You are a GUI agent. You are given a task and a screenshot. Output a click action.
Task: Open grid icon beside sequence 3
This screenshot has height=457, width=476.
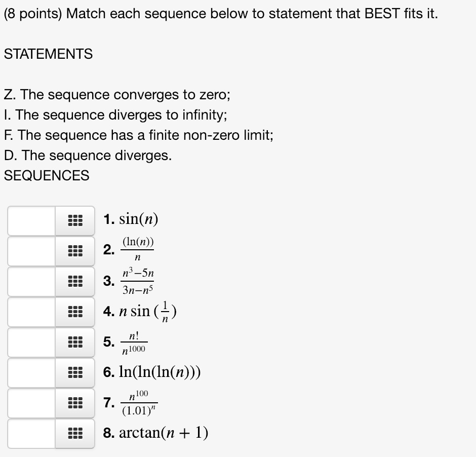[74, 282]
